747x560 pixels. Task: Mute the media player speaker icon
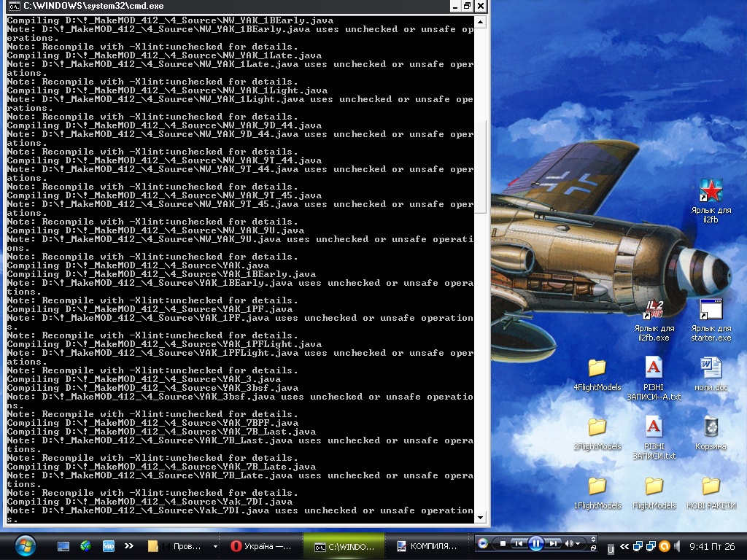click(568, 543)
